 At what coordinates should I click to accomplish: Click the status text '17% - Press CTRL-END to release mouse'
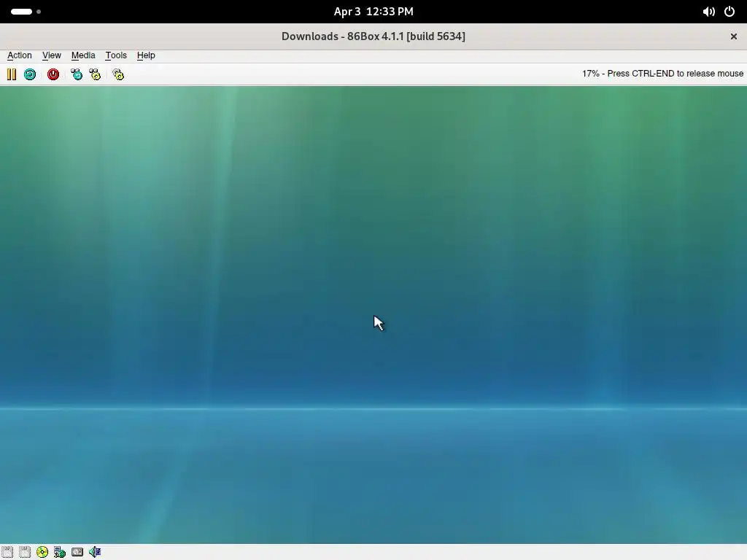pyautogui.click(x=662, y=74)
